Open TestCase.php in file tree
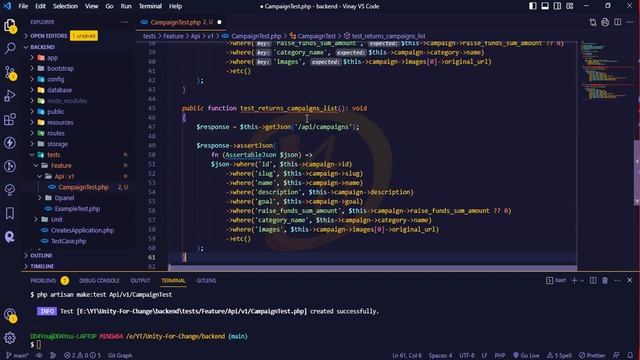Image resolution: width=640 pixels, height=360 pixels. point(69,241)
